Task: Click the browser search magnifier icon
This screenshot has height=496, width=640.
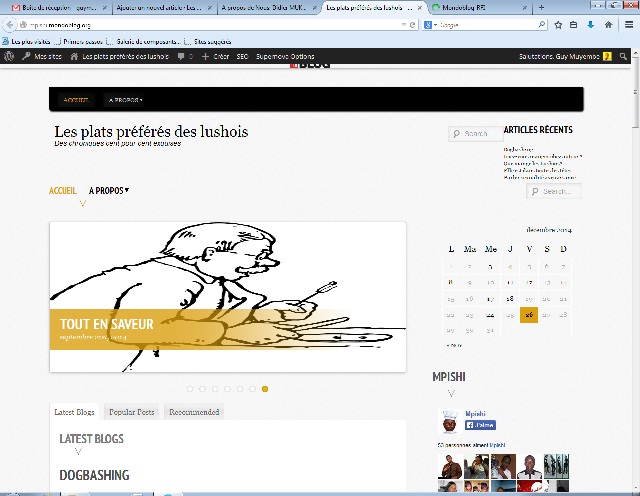Action: pyautogui.click(x=541, y=24)
